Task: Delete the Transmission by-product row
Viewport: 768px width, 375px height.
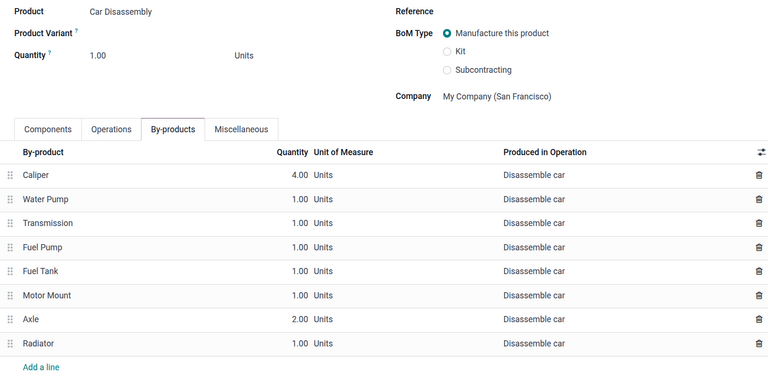Action: [x=759, y=223]
